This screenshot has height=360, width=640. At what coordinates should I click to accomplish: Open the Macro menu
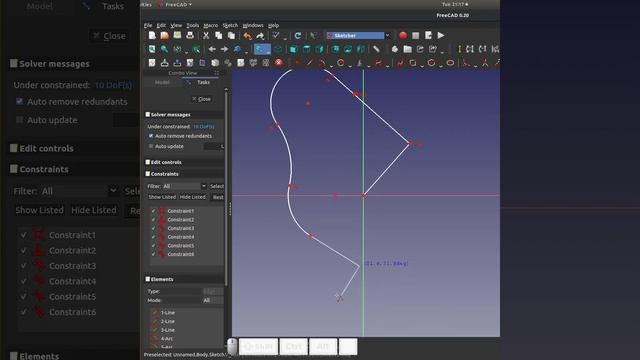point(211,25)
